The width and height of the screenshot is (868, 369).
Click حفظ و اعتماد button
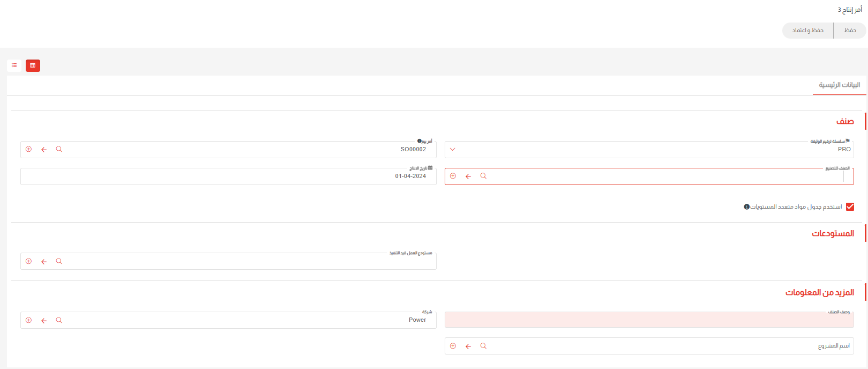[807, 31]
